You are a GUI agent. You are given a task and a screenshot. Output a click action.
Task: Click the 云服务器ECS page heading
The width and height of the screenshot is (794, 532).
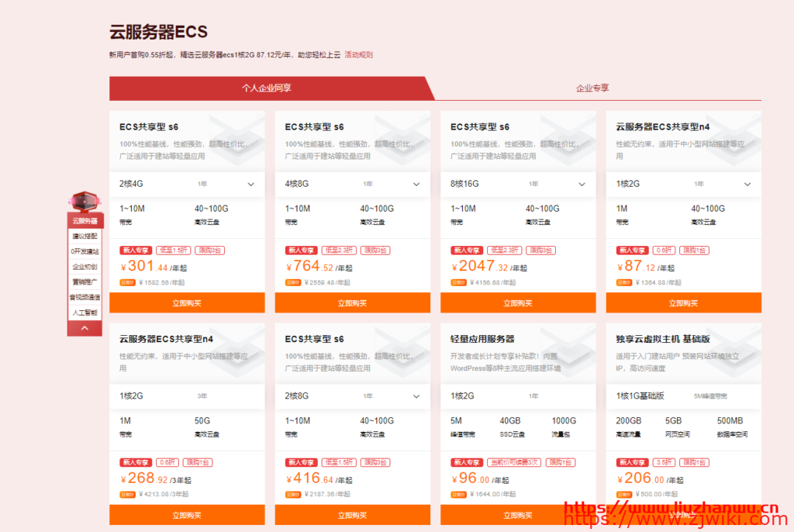coord(158,32)
